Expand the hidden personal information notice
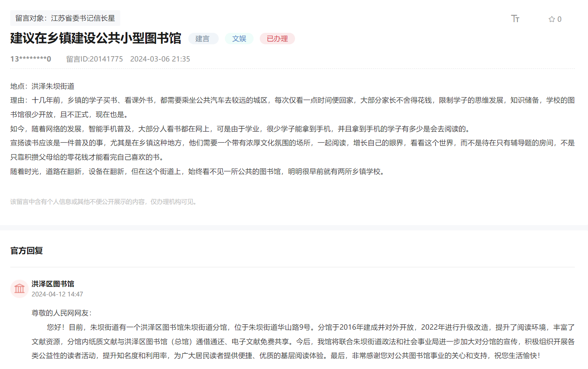588x369 pixels. [x=103, y=201]
